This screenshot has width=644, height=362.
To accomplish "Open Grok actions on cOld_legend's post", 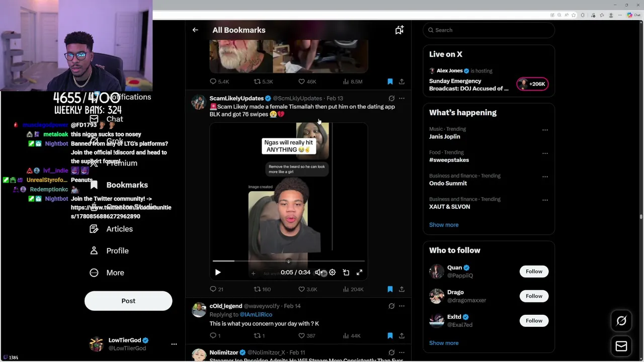I will tap(391, 306).
